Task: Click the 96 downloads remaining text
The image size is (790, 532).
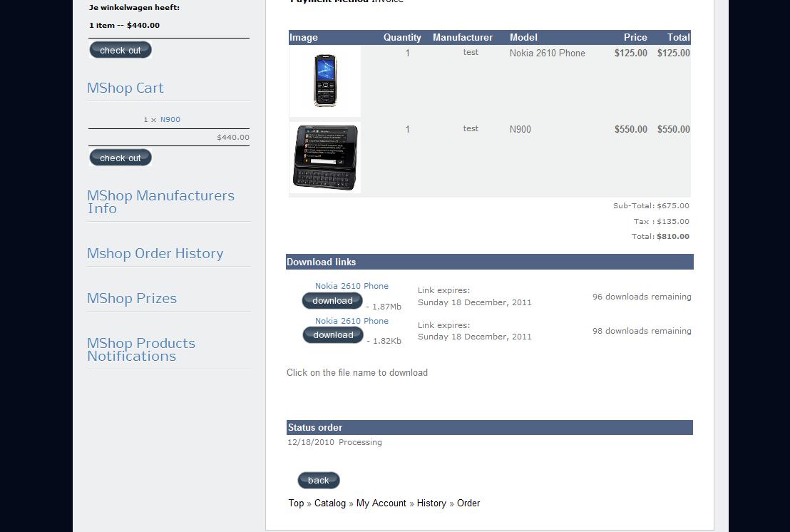Action: 642,297
